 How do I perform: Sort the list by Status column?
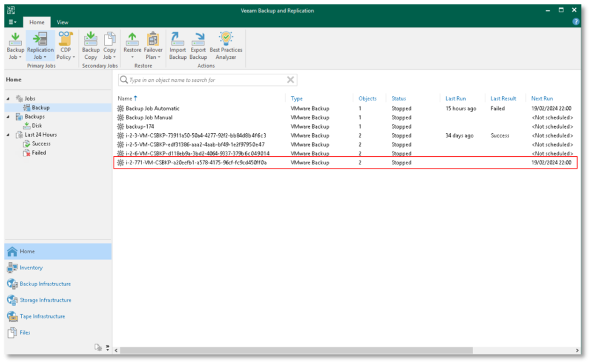(x=399, y=99)
